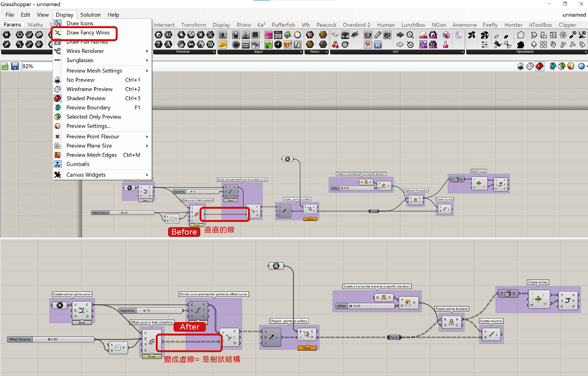588x376 pixels.
Task: Switch to the Kangaroo Ka² tab
Action: point(261,25)
